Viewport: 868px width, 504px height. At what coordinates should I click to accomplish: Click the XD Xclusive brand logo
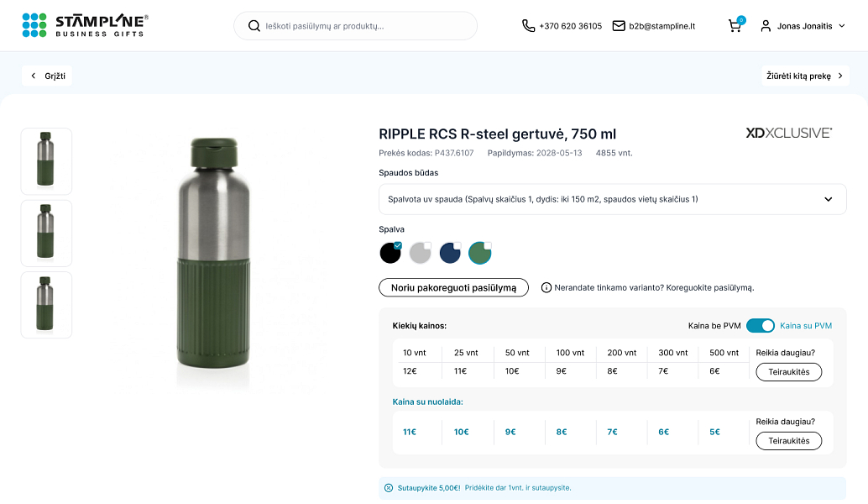tap(789, 133)
